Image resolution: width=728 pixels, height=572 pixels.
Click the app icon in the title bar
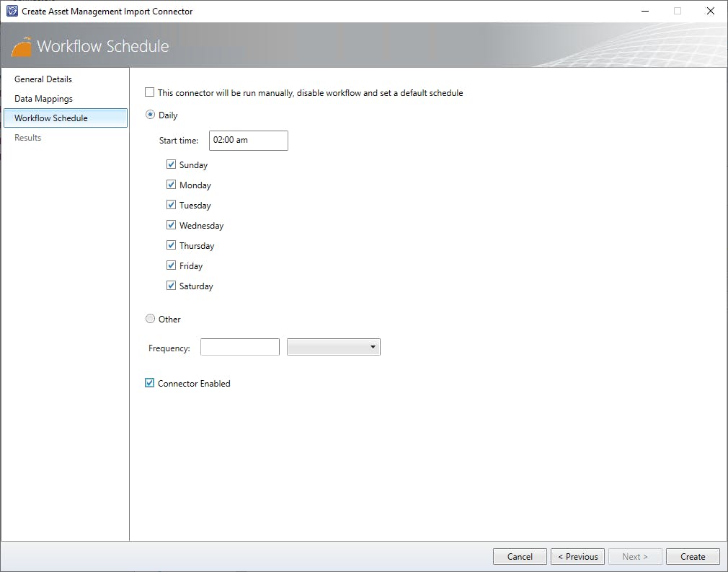pos(12,11)
